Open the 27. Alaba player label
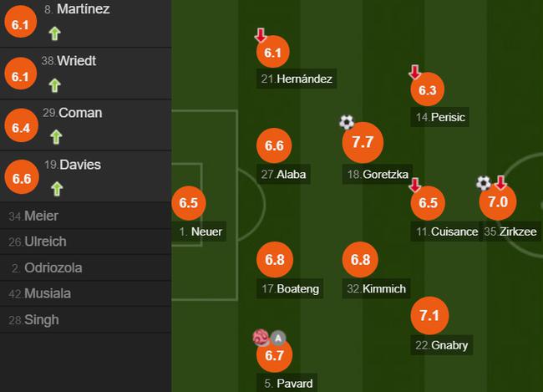This screenshot has height=392, width=543. [284, 175]
